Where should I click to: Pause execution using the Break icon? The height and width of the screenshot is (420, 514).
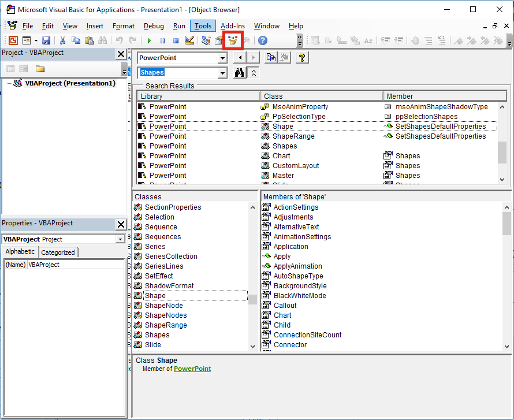coord(162,40)
